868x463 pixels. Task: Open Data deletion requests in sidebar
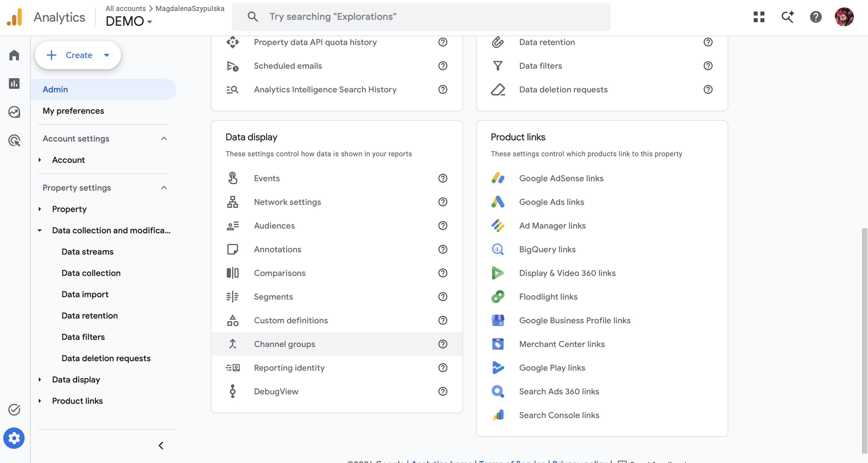[x=106, y=358]
